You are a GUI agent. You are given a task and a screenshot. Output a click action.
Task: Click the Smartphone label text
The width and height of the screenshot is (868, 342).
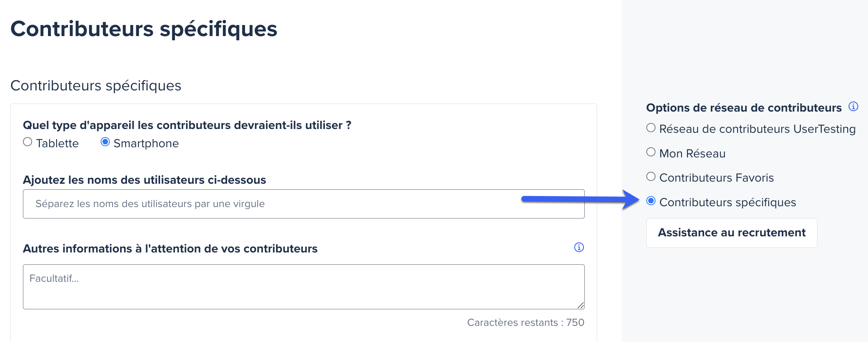pyautogui.click(x=146, y=143)
